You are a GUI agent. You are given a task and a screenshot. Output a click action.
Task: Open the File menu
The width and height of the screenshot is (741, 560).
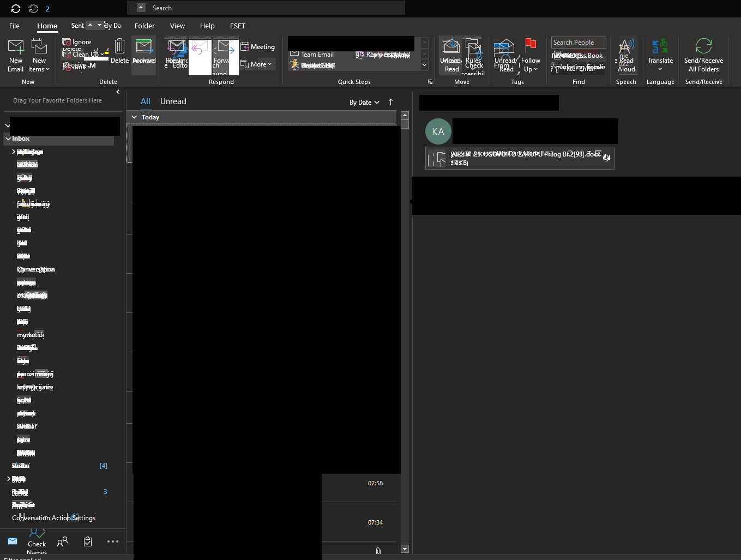15,26
